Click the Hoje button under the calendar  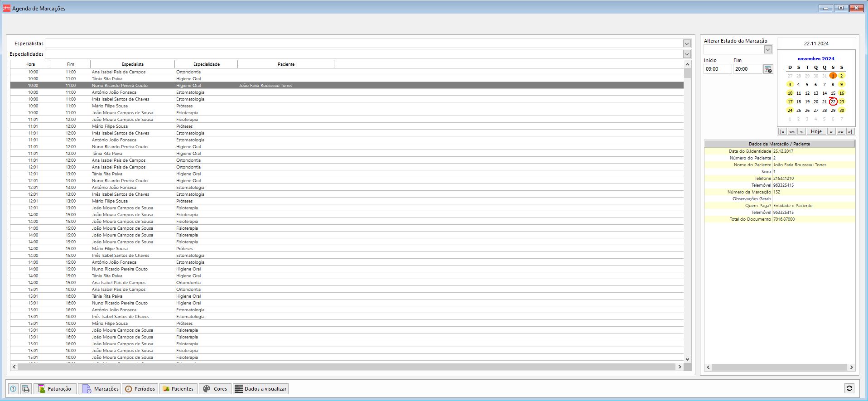pos(816,131)
